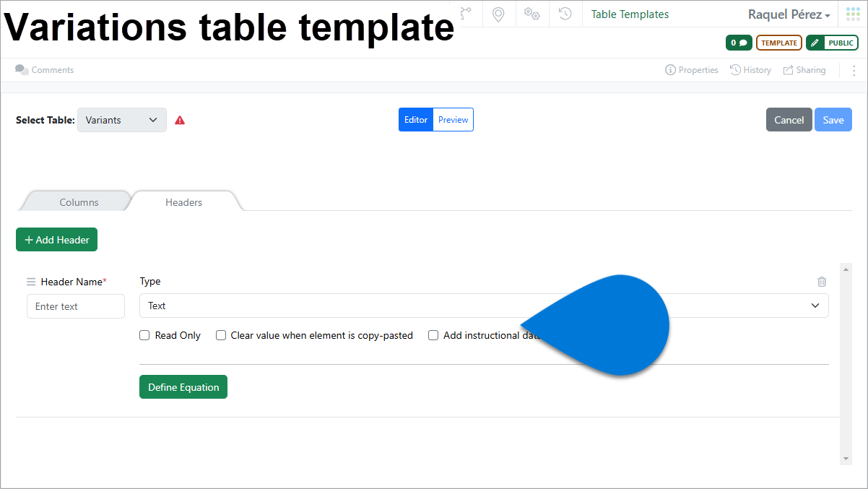Viewport: 868px width, 489px height.
Task: Check the 'Add instructional data' option
Action: coord(433,335)
